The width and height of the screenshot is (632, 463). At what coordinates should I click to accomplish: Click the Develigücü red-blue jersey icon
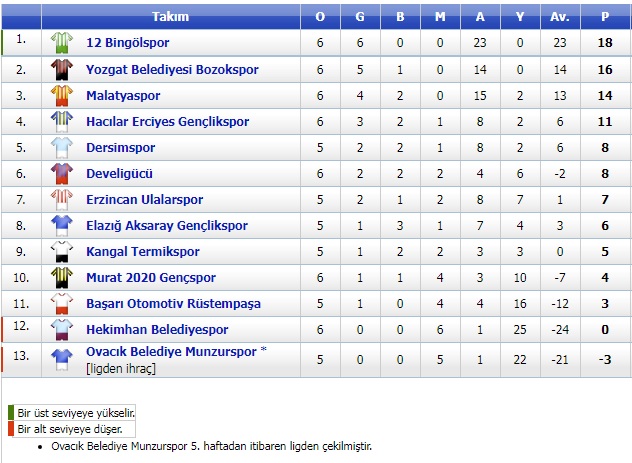pyautogui.click(x=62, y=173)
